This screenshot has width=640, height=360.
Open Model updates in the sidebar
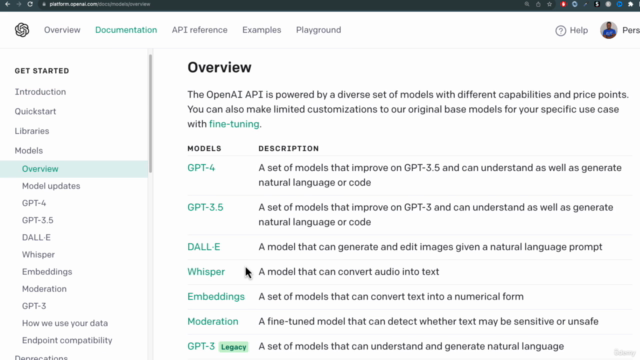point(51,186)
